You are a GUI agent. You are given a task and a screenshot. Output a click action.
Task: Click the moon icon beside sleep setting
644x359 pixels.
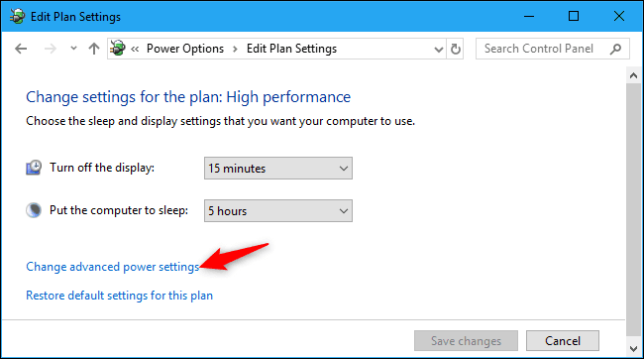pos(34,210)
